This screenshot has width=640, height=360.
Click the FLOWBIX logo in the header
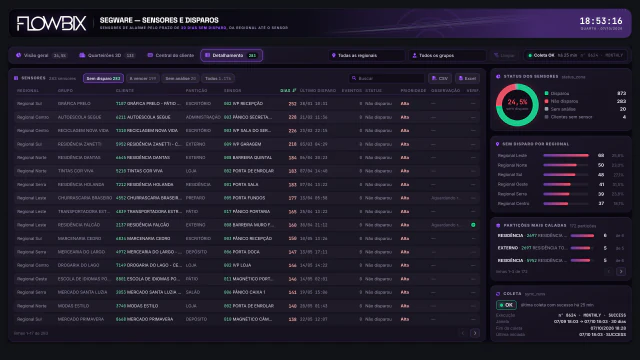(x=51, y=23)
